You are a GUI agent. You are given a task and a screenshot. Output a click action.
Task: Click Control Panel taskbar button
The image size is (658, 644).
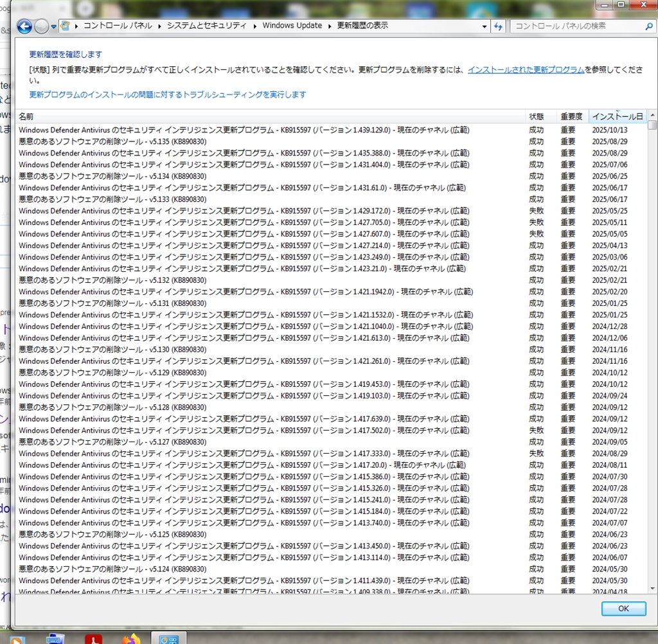(169, 638)
